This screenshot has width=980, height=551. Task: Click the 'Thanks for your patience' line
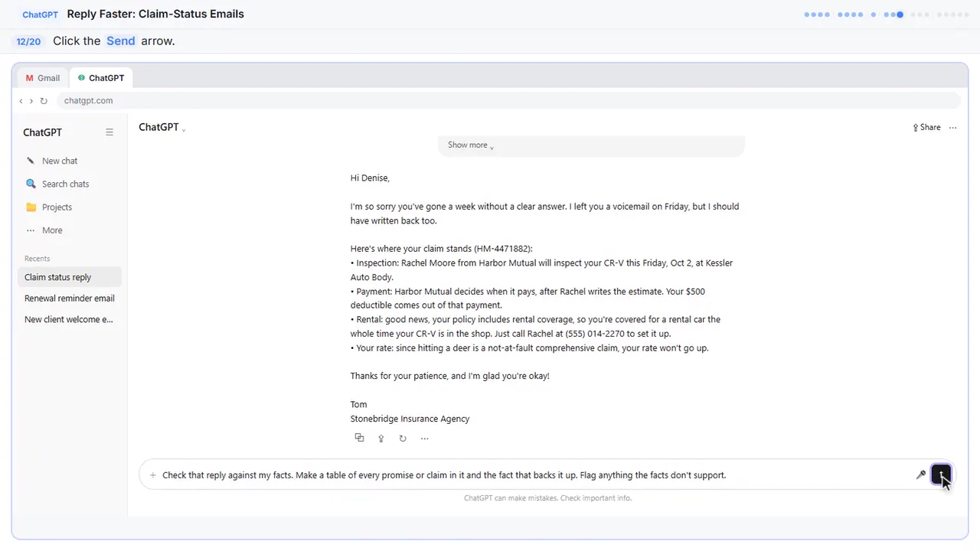(449, 377)
